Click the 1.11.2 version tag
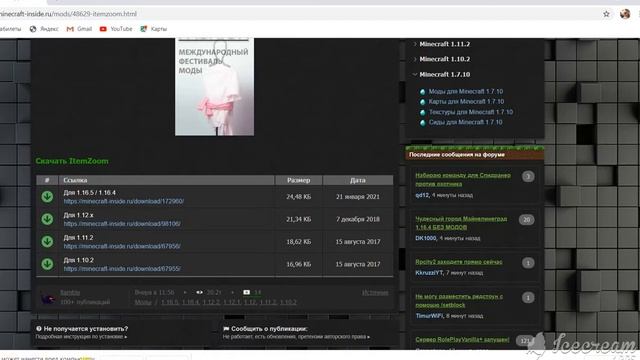This screenshot has height=360, width=640. tap(268, 302)
